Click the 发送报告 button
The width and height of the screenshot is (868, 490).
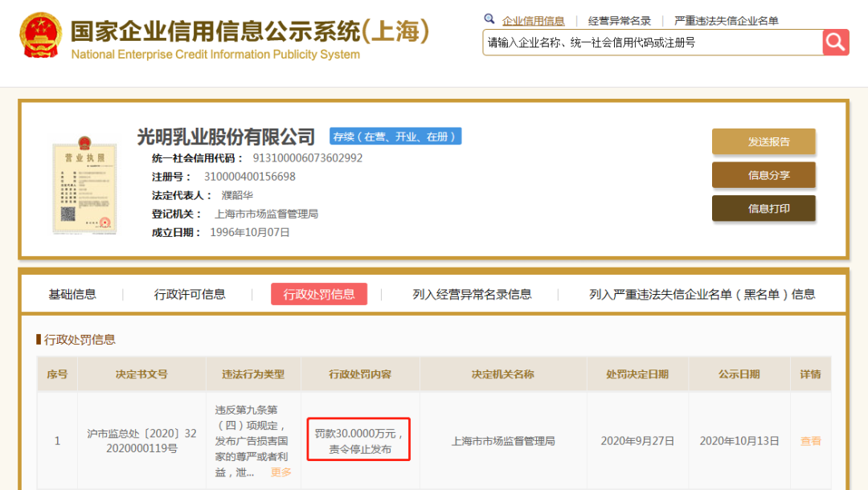tap(764, 141)
